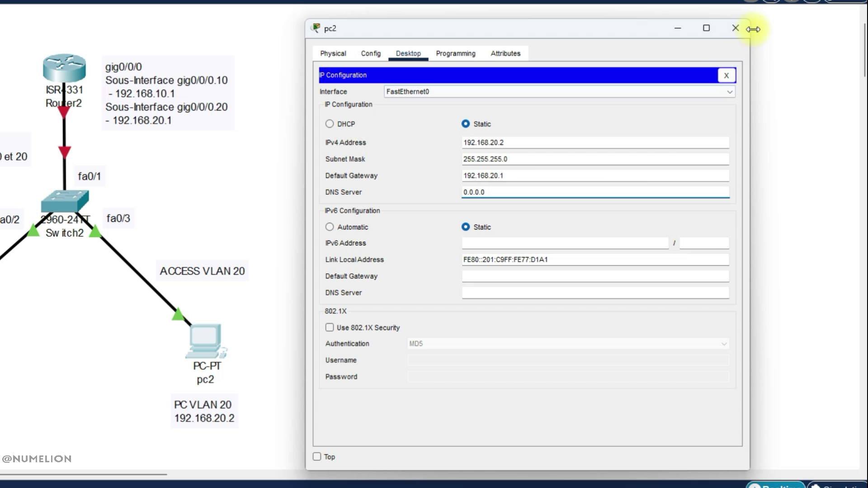Switch to the Config tab

371,53
